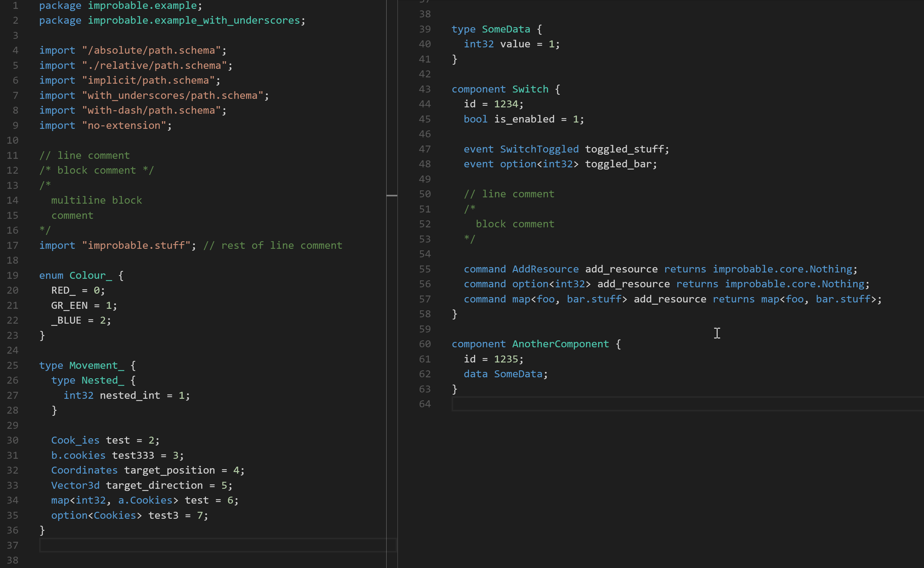Click the GR_EEN enum value
The image size is (924, 568).
(x=69, y=305)
